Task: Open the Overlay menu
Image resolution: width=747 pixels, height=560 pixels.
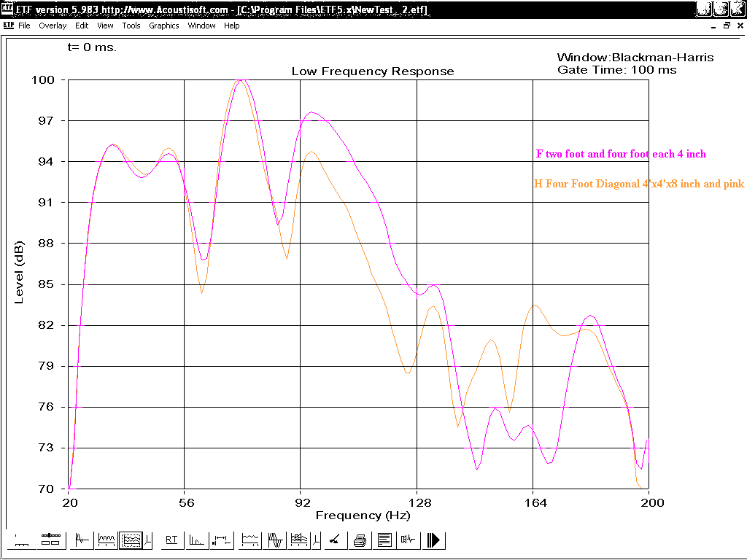Action: [x=53, y=26]
